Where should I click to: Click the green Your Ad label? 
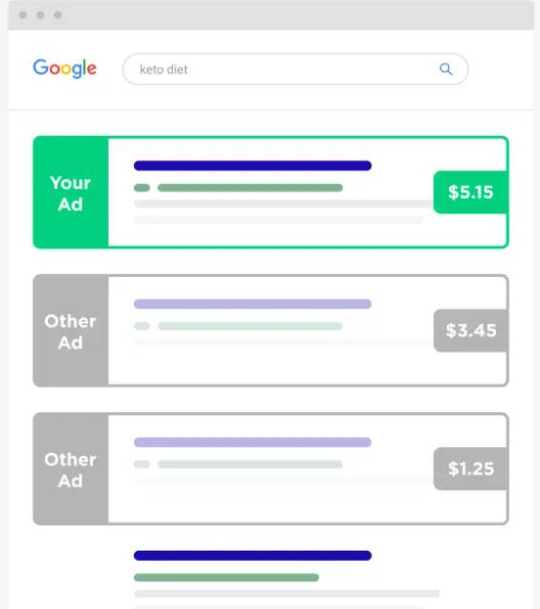(x=71, y=192)
